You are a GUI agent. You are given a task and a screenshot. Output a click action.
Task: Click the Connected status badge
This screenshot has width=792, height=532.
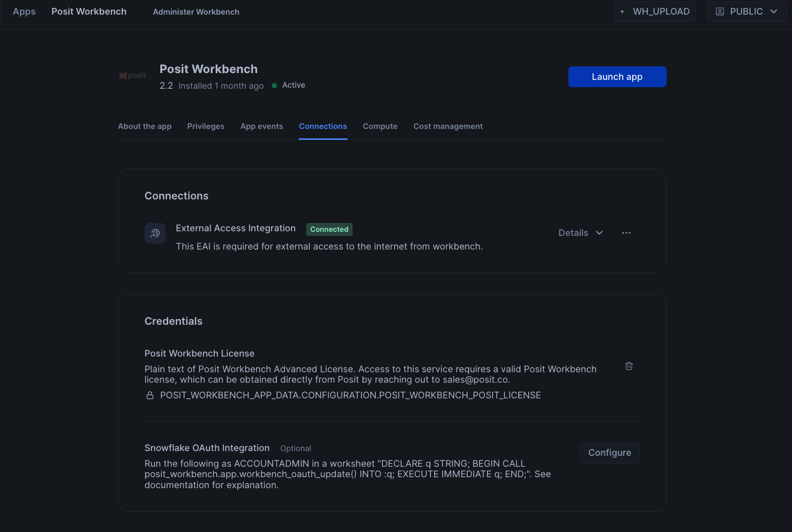(x=329, y=229)
